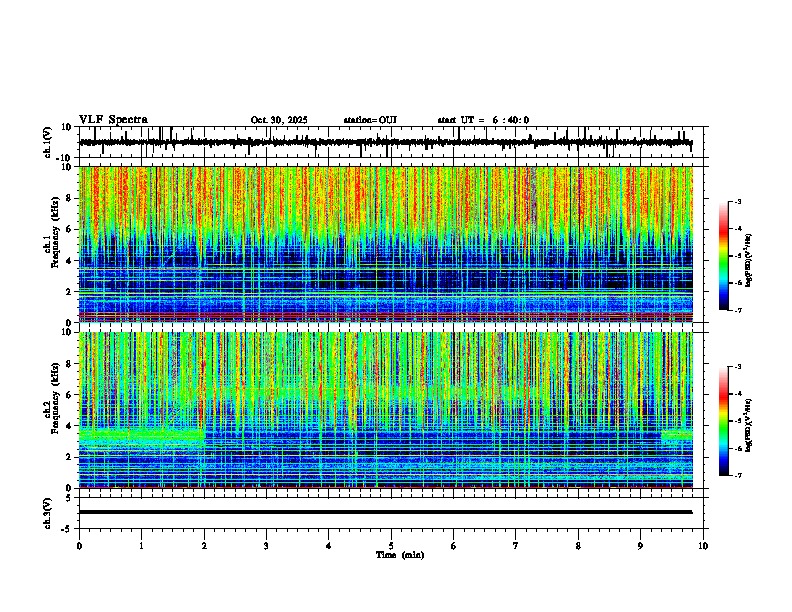
Task: Click the "-3" label on ch.2 color scale
Action: 738,367
